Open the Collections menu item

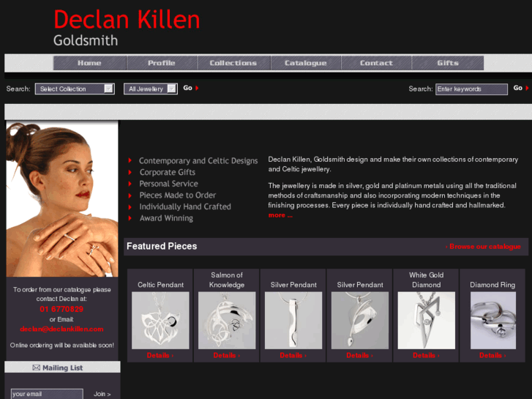click(x=233, y=63)
